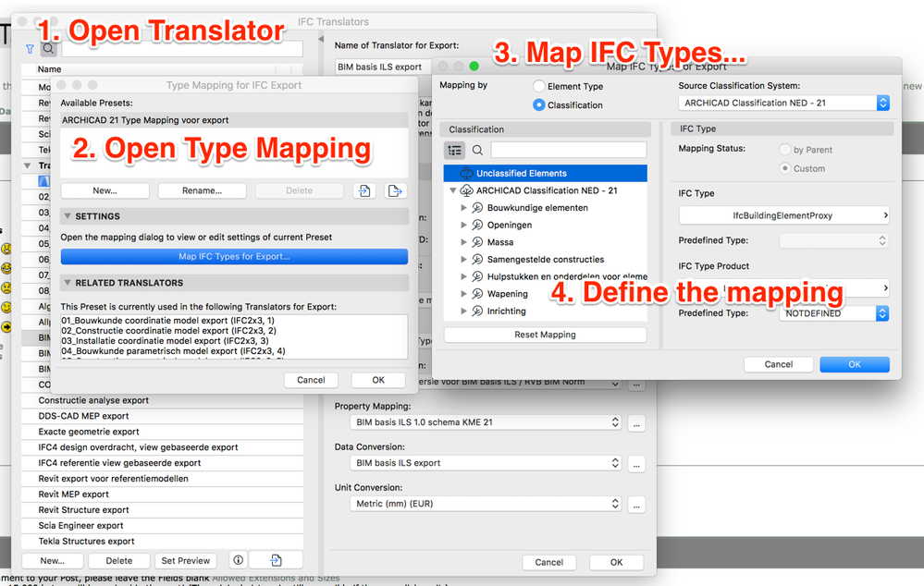Import a preset using the import icon beside Delete
This screenshot has width=924, height=586.
365,189
